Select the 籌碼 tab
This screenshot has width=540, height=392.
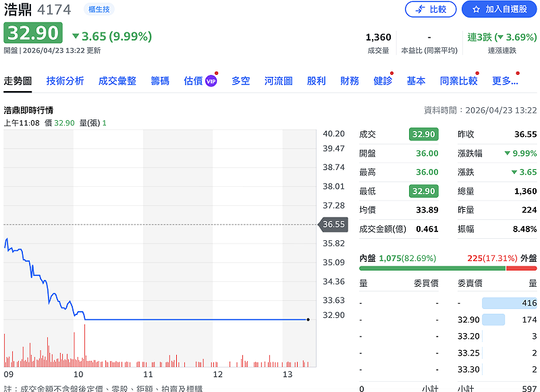click(160, 81)
